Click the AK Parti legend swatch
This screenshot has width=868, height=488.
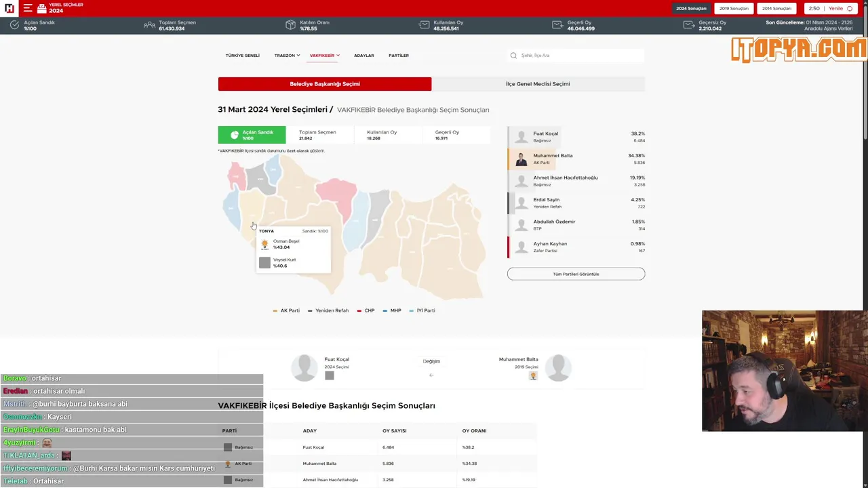tap(275, 310)
